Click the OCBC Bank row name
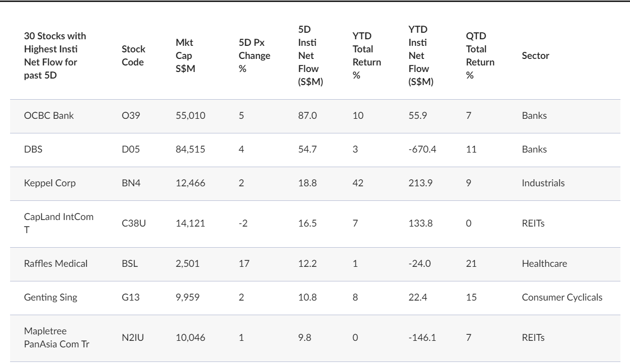 coord(46,116)
